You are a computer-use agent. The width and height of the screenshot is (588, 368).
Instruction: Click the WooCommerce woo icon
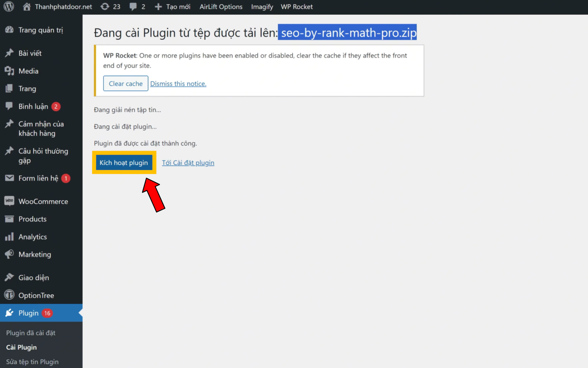9,201
